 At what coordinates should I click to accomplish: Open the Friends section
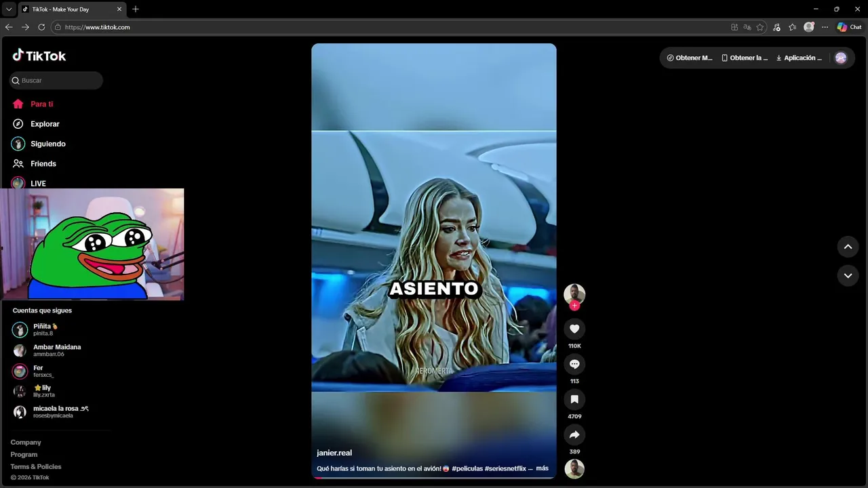pos(34,163)
